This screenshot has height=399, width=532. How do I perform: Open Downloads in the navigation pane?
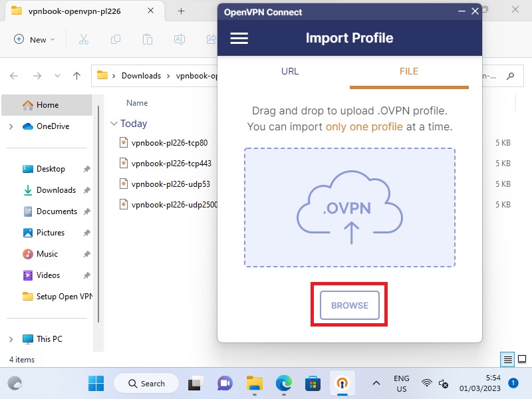point(56,190)
